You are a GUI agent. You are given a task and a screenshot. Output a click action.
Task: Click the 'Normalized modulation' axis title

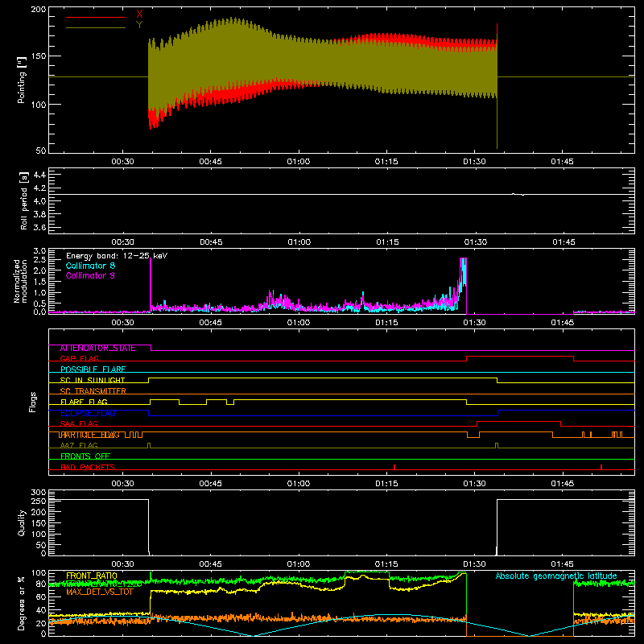pos(20,281)
